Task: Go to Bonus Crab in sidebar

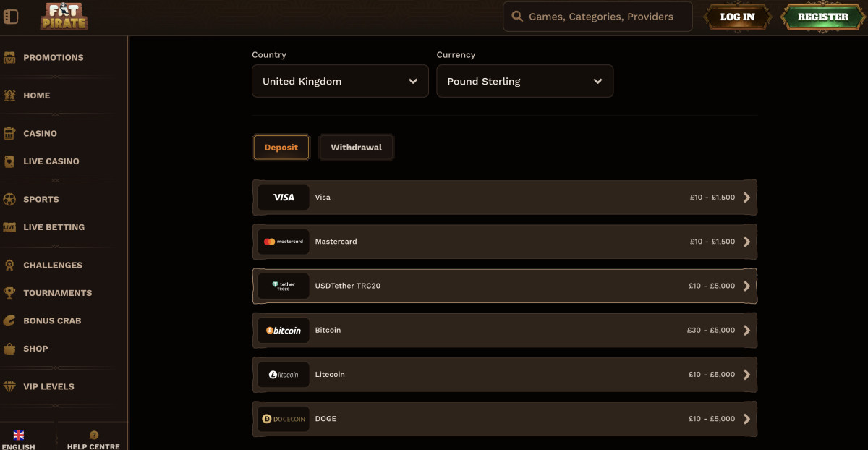Action: click(x=51, y=320)
